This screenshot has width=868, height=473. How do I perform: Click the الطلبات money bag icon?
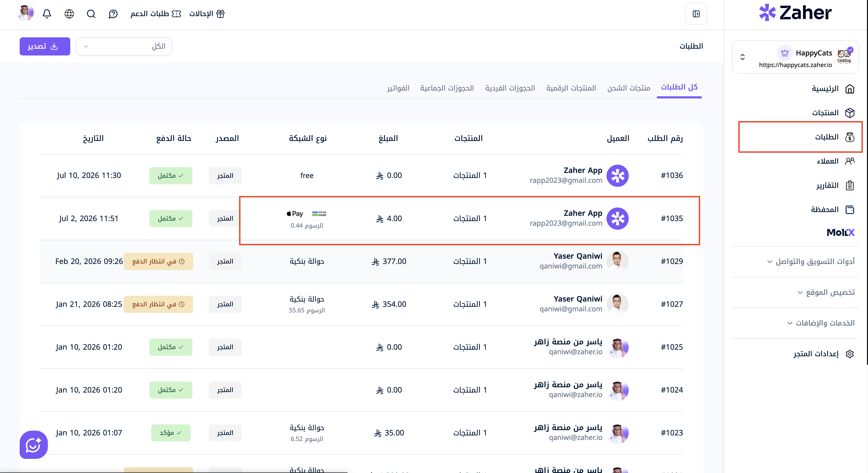point(850,137)
